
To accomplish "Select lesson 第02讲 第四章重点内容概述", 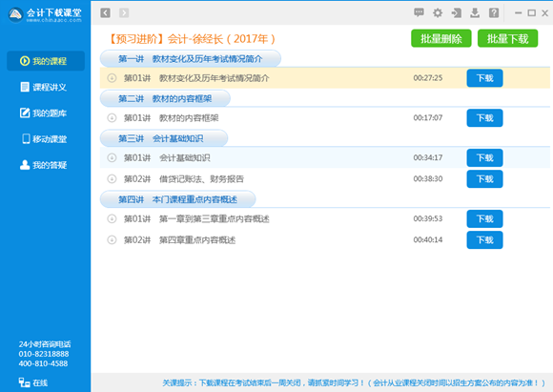I will click(x=325, y=240).
